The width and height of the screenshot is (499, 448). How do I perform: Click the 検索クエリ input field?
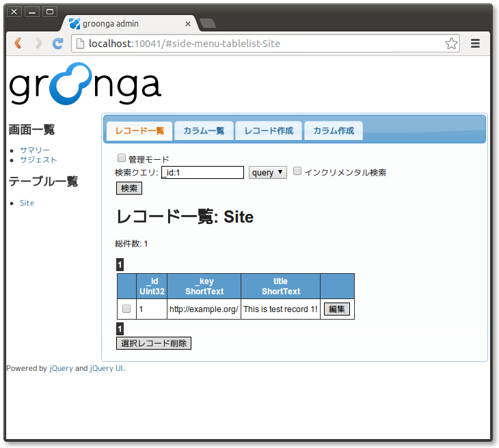(x=202, y=173)
